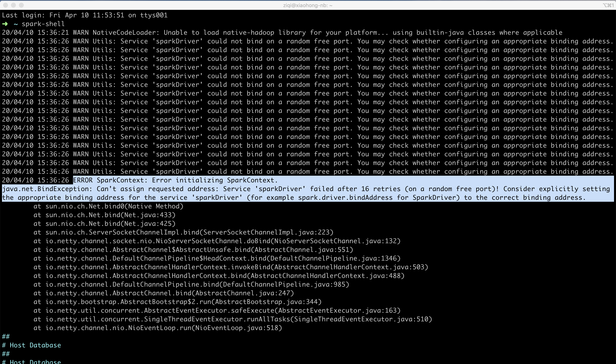Click the NativeCodeLoader warning text

tap(282, 33)
